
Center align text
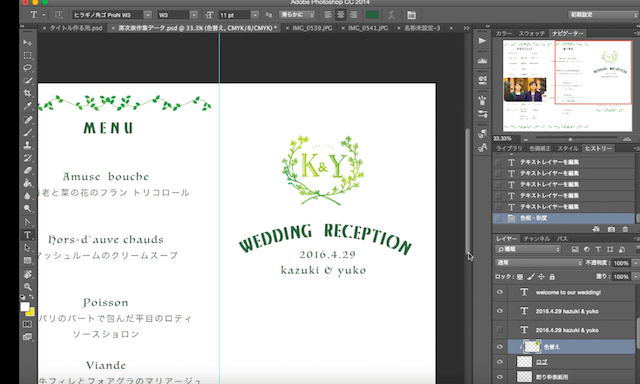tap(341, 15)
